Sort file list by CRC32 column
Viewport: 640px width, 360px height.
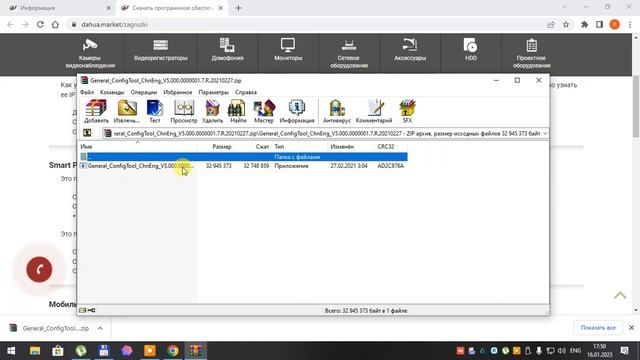tap(391, 147)
